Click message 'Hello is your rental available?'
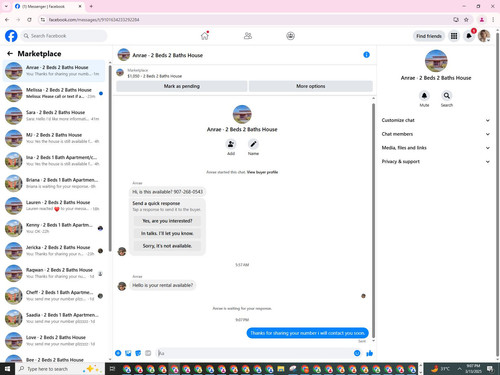The height and width of the screenshot is (375, 500). coord(163,285)
